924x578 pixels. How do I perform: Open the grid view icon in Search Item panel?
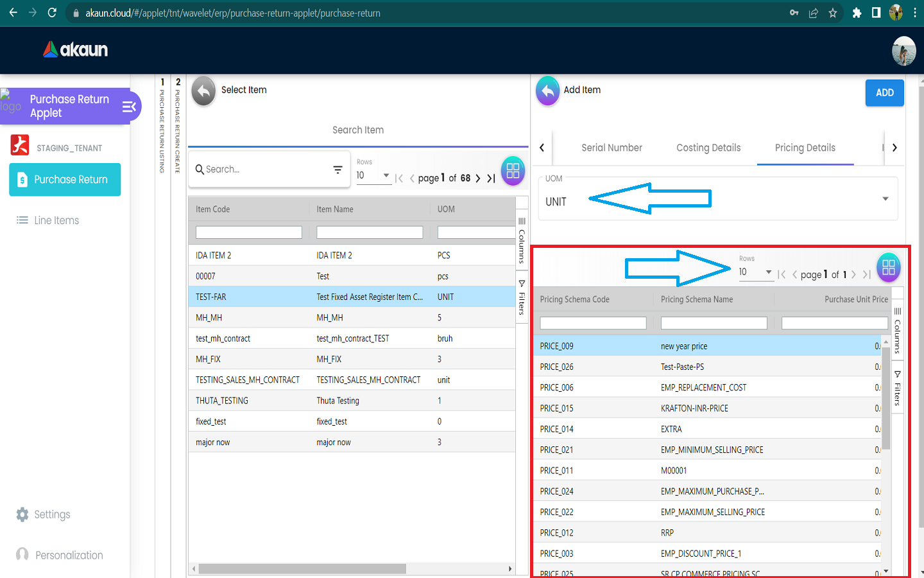click(x=513, y=171)
